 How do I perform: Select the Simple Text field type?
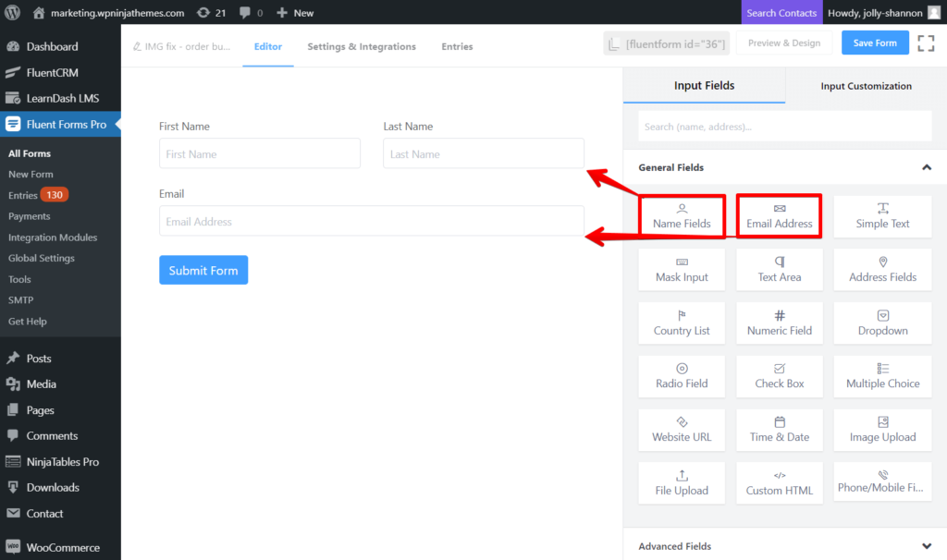[882, 215]
